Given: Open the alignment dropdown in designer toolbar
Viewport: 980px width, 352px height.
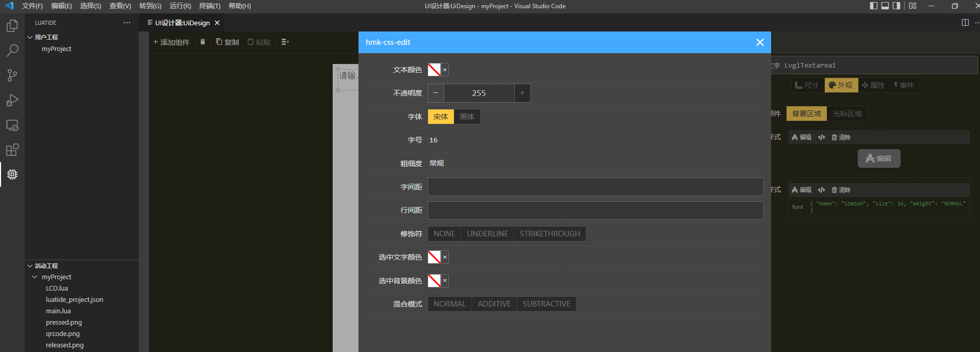Looking at the screenshot, I should (285, 42).
